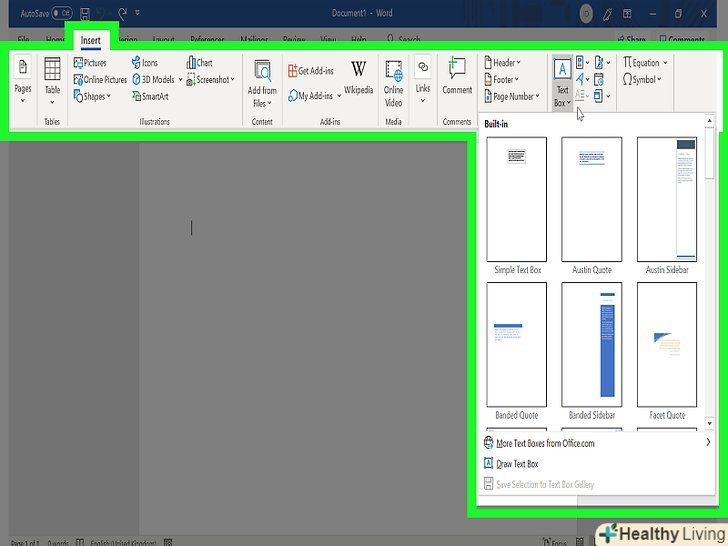Expand the My Add-ins arrow
728x546 pixels.
(x=339, y=96)
